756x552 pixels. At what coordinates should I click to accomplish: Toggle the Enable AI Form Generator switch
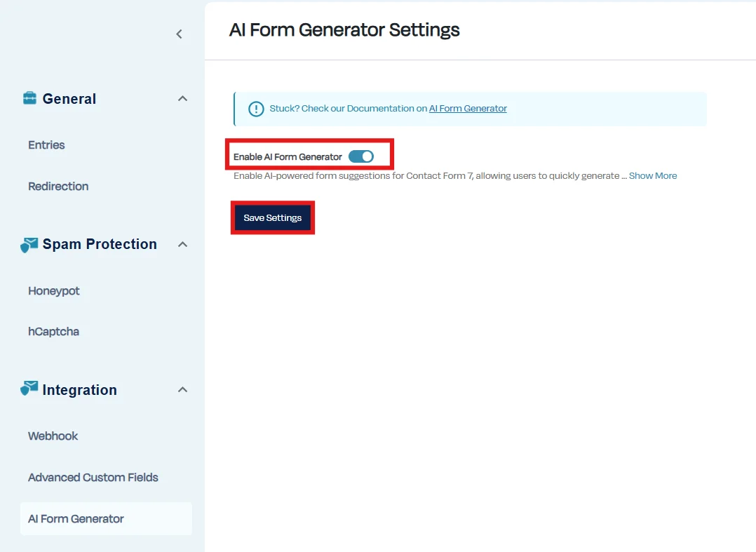click(361, 156)
